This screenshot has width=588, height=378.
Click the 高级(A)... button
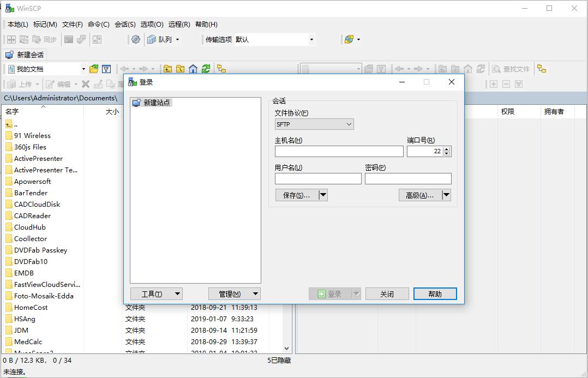421,195
